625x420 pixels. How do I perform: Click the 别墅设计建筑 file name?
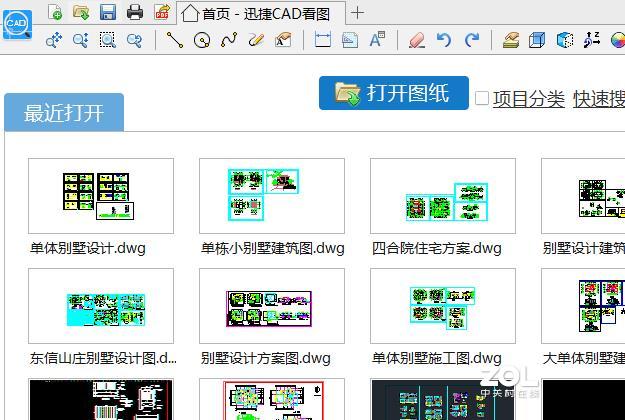pyautogui.click(x=584, y=248)
